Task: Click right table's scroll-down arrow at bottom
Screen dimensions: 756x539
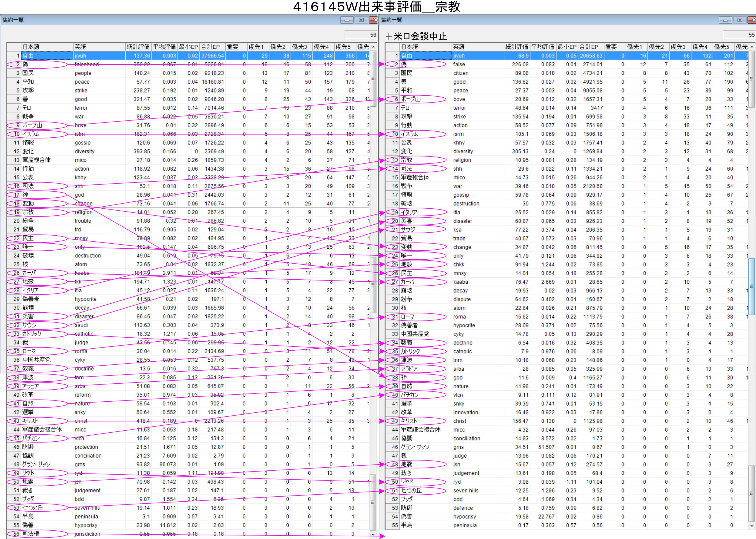Action: pyautogui.click(x=752, y=526)
